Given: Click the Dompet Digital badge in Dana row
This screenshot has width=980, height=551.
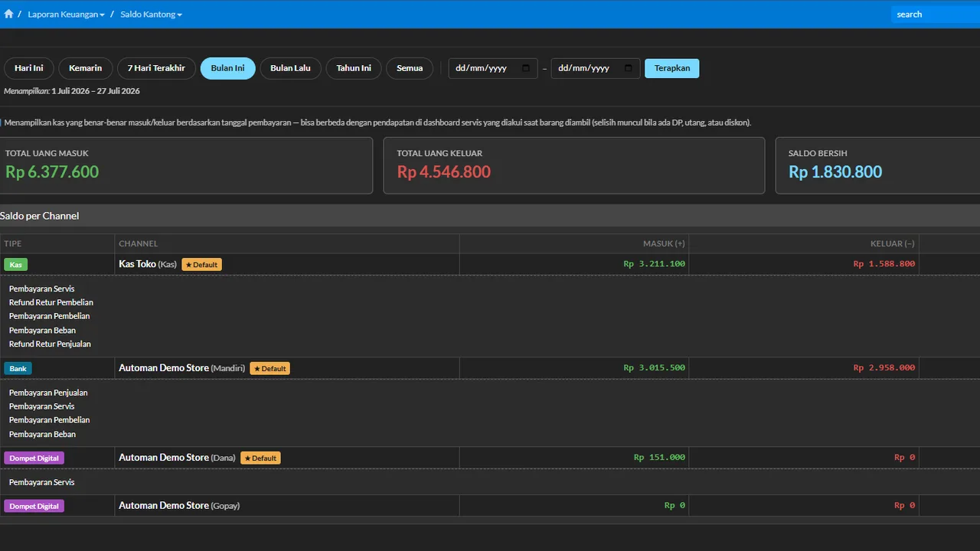Looking at the screenshot, I should 34,458.
